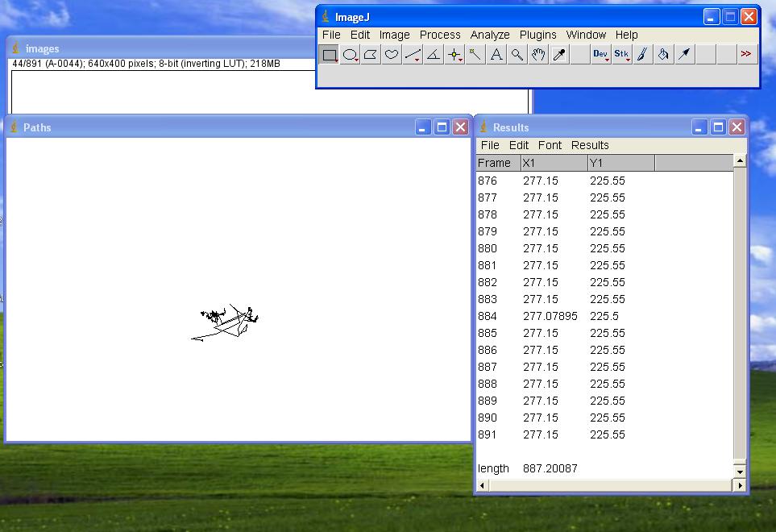Select the Scrolling hand tool
776x532 pixels.
(x=538, y=55)
